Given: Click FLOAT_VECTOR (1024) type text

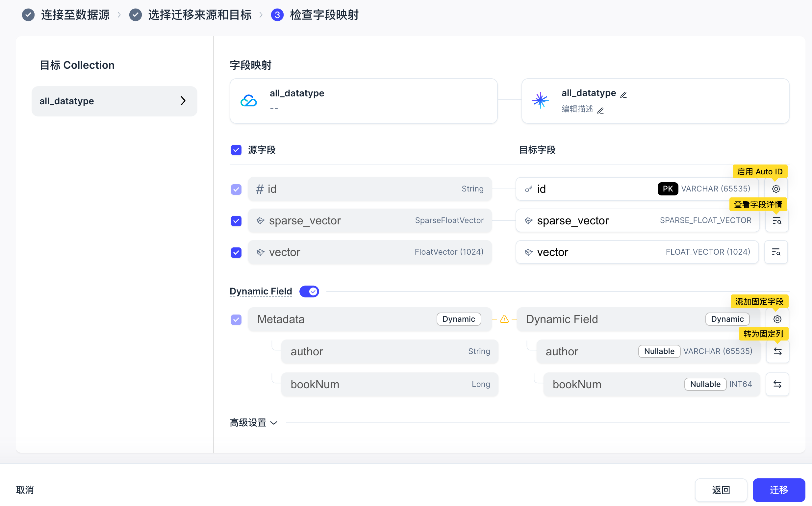Looking at the screenshot, I should (x=708, y=252).
